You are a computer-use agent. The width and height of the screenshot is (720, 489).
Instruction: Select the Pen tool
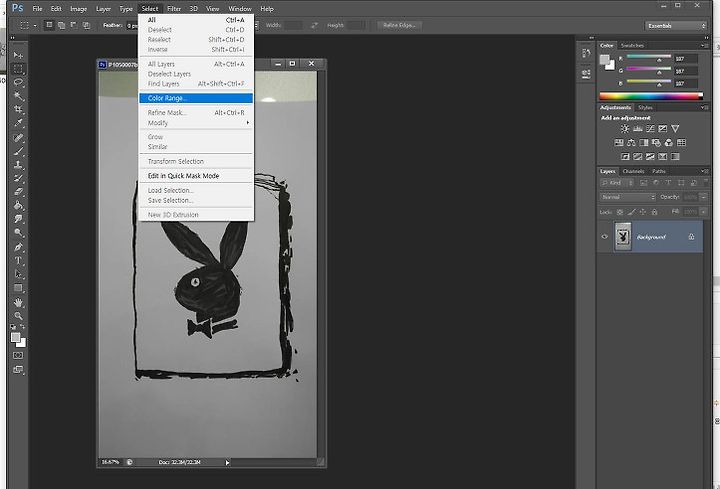pos(18,247)
